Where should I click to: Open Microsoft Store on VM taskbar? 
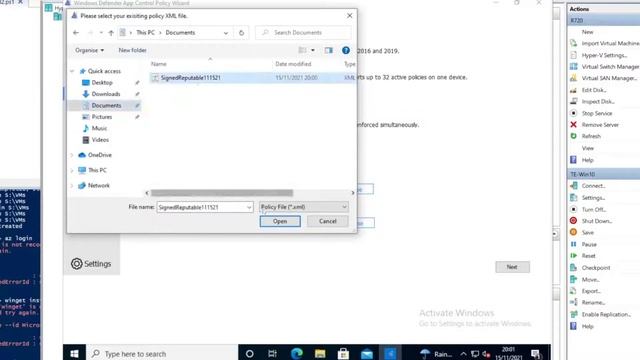point(343,353)
